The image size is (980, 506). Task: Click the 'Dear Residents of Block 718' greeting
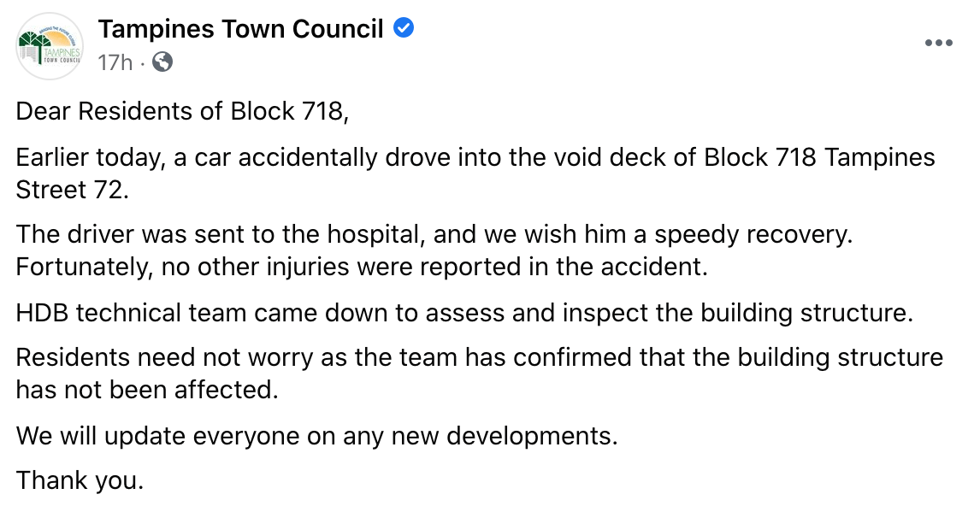click(183, 112)
